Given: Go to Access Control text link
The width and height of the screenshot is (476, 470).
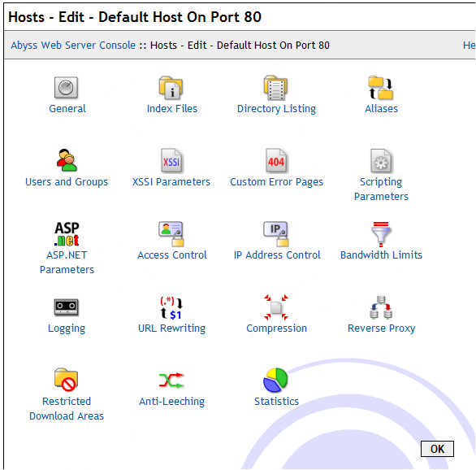Looking at the screenshot, I should (172, 255).
